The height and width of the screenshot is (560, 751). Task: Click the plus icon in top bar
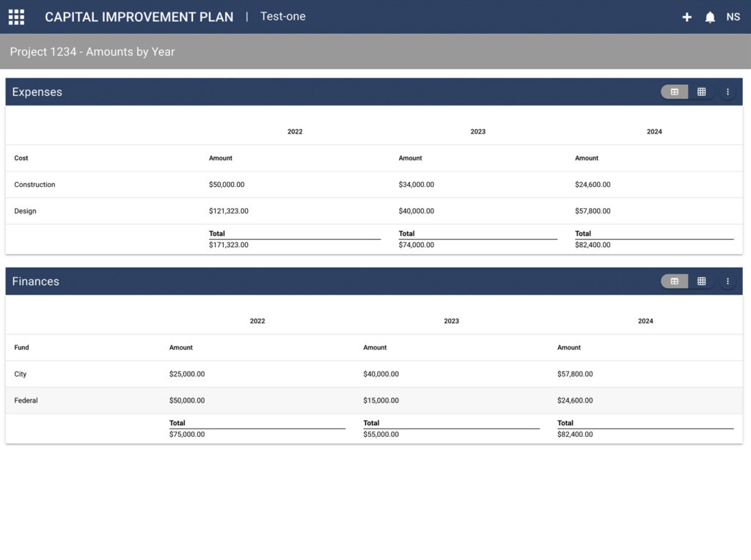pos(686,16)
